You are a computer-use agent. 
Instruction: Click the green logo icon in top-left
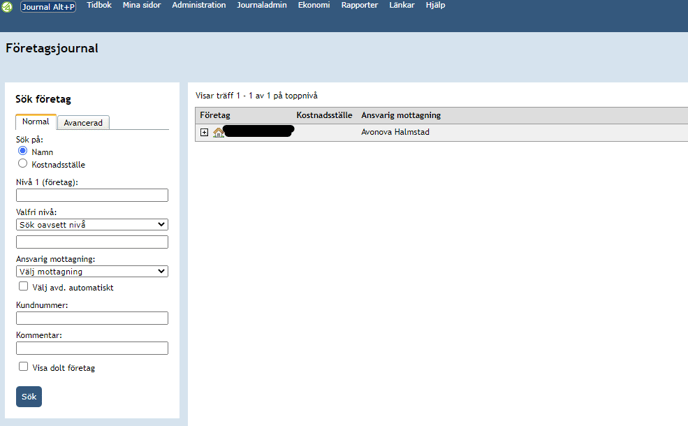[x=8, y=7]
